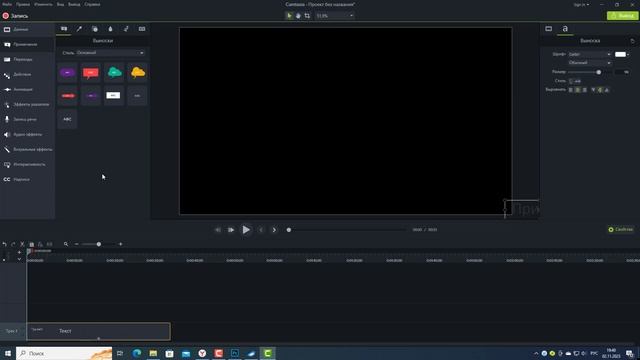Click the green Вывод export button
The width and height of the screenshot is (640, 360).
tap(622, 16)
